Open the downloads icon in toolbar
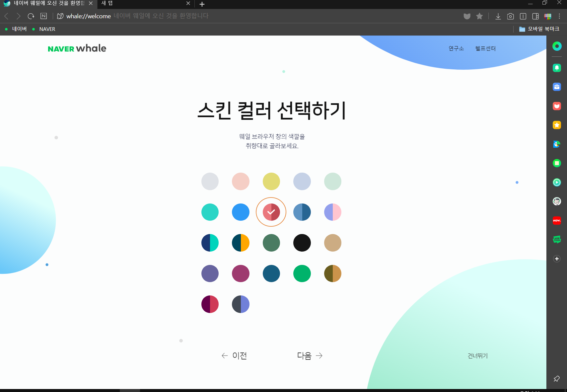 pyautogui.click(x=498, y=16)
